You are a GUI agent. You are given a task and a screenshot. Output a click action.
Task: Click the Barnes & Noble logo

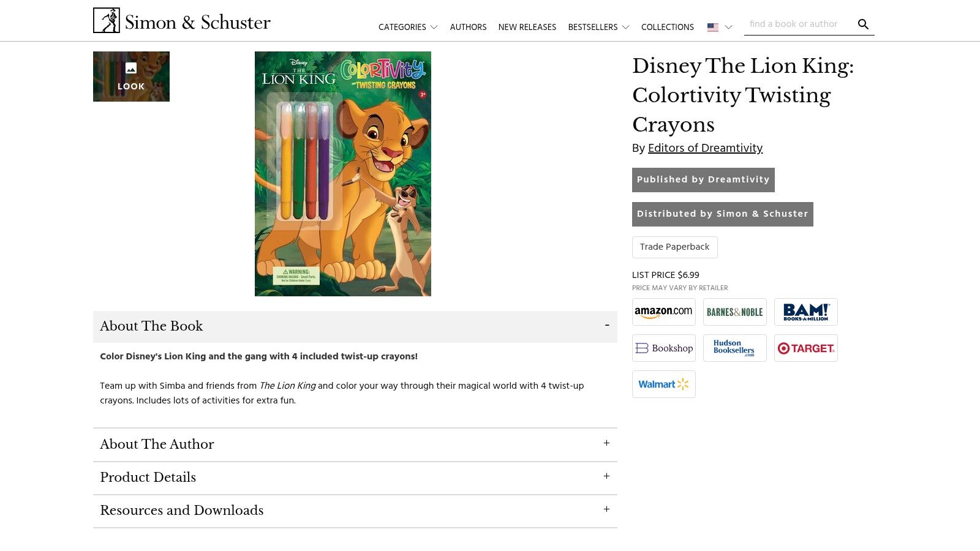tap(734, 312)
